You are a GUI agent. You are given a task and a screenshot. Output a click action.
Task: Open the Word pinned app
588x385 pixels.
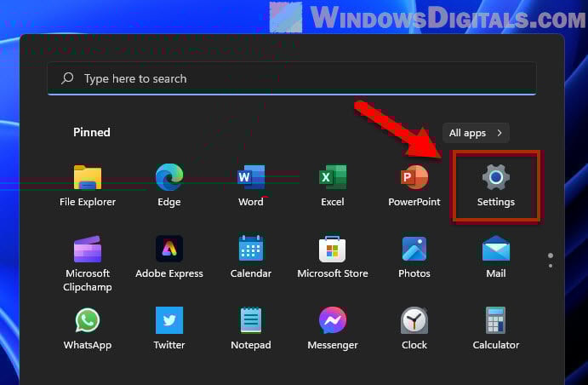pos(251,186)
